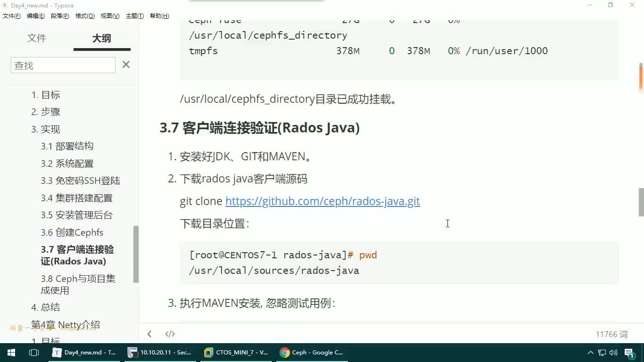Jump to 3.1 部署结构 in outline
The width and height of the screenshot is (644, 362).
[67, 146]
